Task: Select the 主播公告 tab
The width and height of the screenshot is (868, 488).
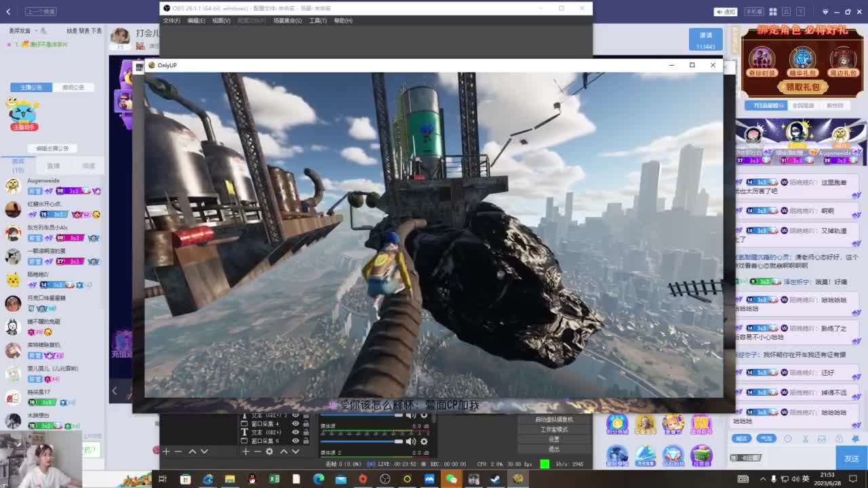Action: pos(31,87)
